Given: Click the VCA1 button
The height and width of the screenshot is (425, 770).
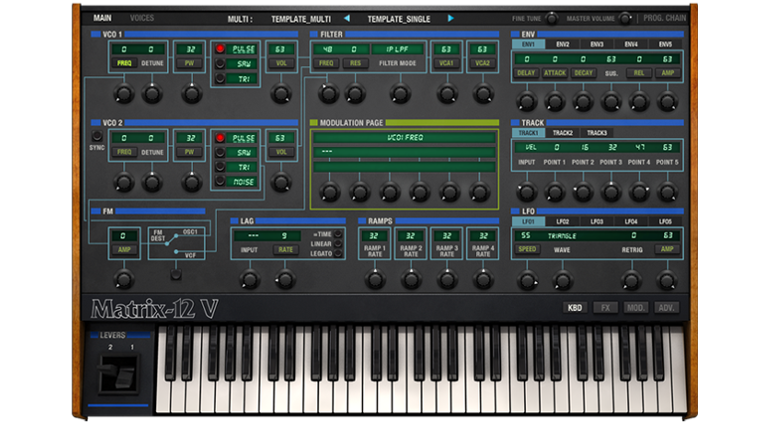Looking at the screenshot, I should (x=446, y=63).
